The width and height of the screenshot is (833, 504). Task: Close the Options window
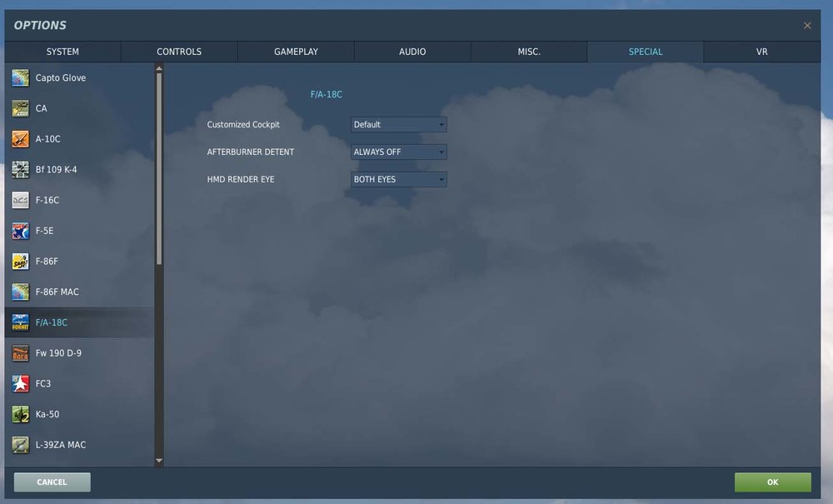click(x=807, y=26)
